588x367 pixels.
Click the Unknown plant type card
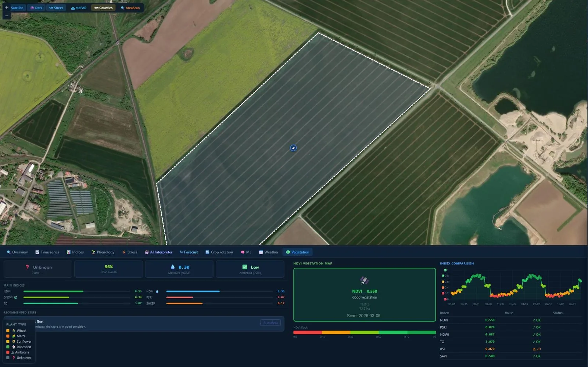coord(38,269)
